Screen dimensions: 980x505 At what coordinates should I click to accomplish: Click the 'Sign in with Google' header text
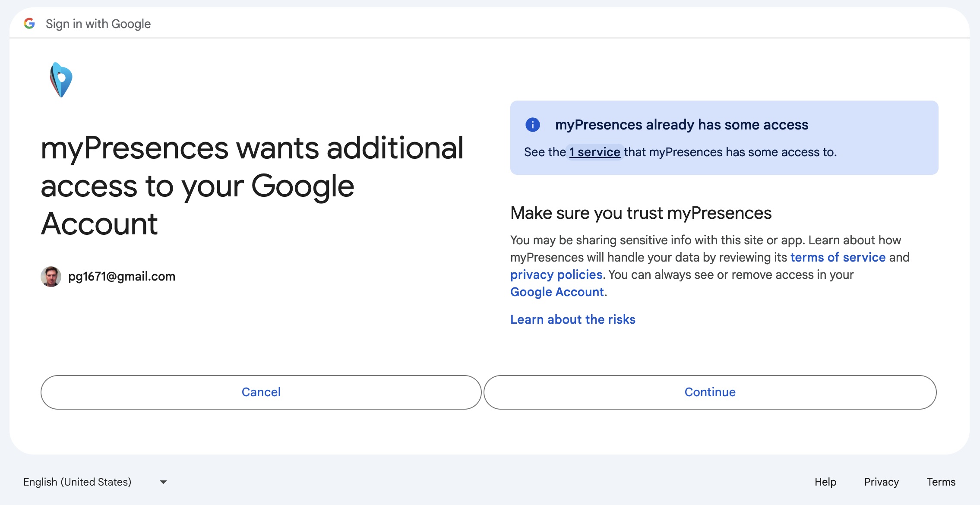(x=98, y=24)
